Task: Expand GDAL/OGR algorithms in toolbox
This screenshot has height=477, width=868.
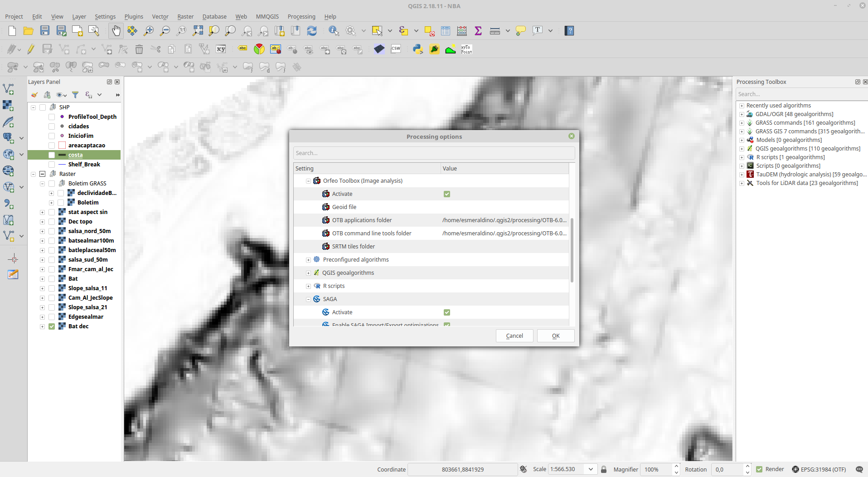Action: [742, 114]
